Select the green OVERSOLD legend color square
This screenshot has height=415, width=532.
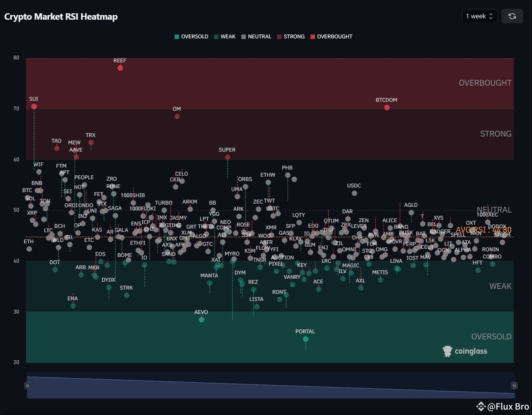(176, 36)
